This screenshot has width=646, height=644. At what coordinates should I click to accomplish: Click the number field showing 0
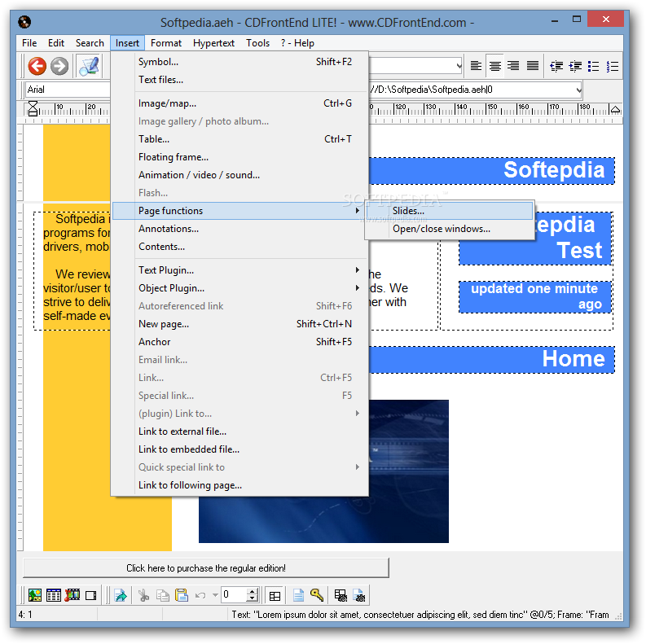[x=234, y=594]
